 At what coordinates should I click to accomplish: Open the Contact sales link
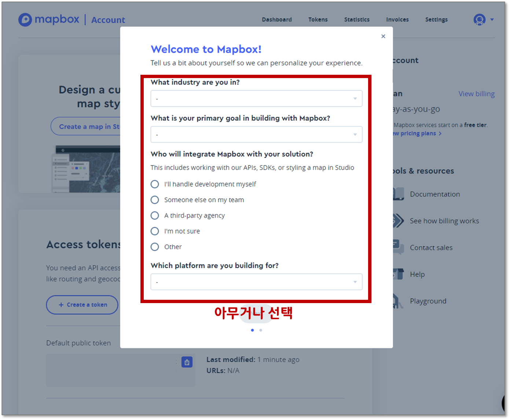(431, 248)
